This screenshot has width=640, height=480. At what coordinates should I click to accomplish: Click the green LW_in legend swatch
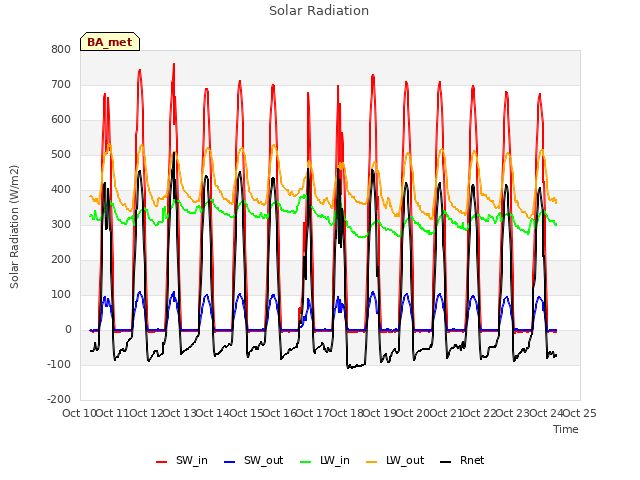(306, 462)
